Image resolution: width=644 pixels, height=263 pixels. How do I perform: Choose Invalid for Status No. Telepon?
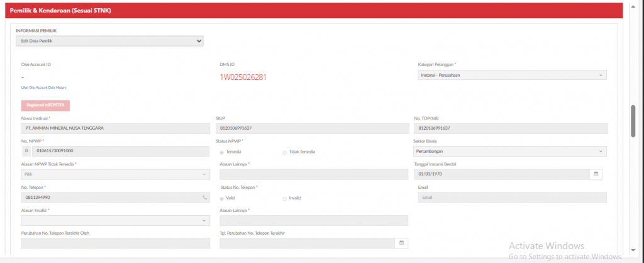click(285, 198)
